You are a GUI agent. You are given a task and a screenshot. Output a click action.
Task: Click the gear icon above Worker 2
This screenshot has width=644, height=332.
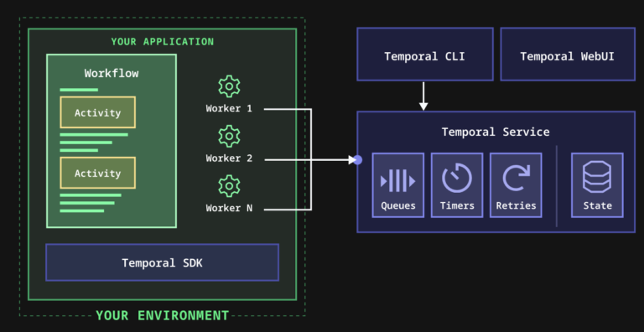click(229, 137)
